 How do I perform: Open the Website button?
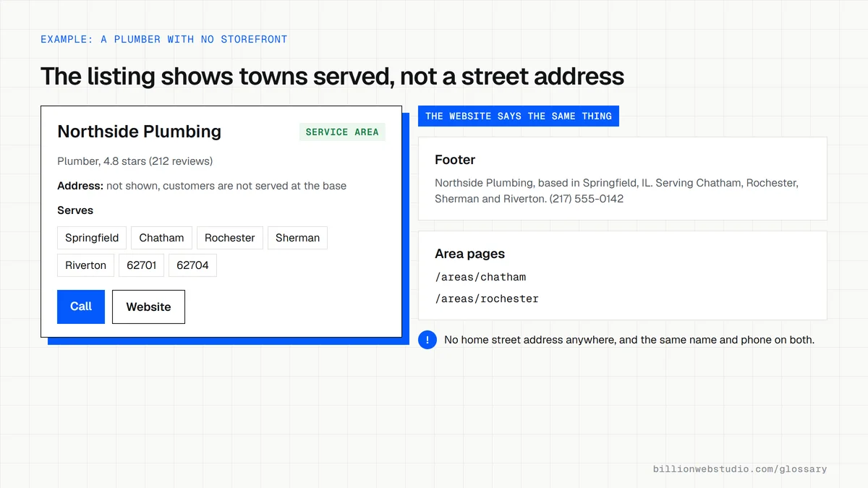pos(148,307)
